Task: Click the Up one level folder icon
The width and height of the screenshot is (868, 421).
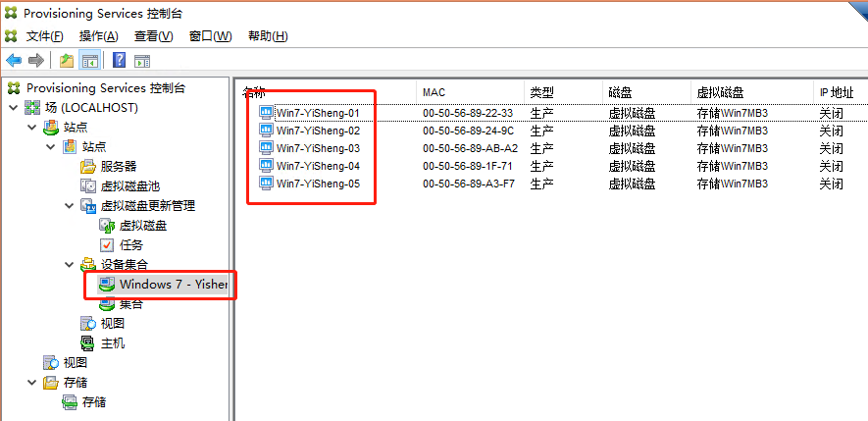Action: coord(67,61)
